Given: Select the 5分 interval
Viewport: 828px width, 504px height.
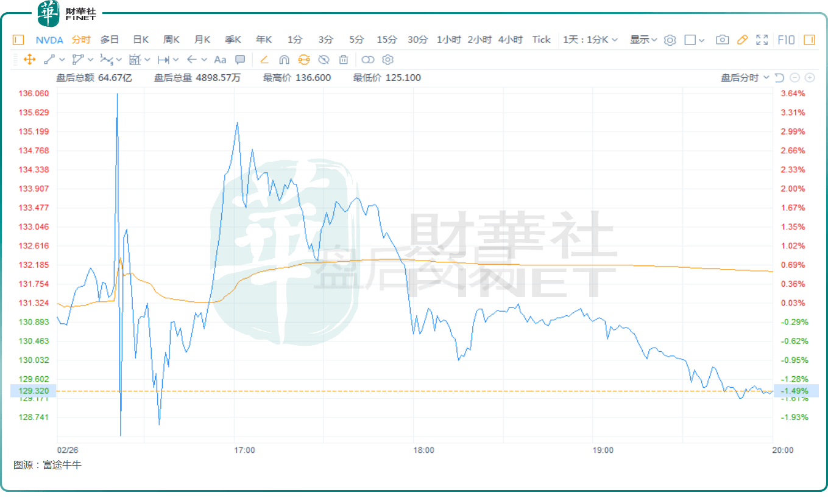Looking at the screenshot, I should point(356,40).
